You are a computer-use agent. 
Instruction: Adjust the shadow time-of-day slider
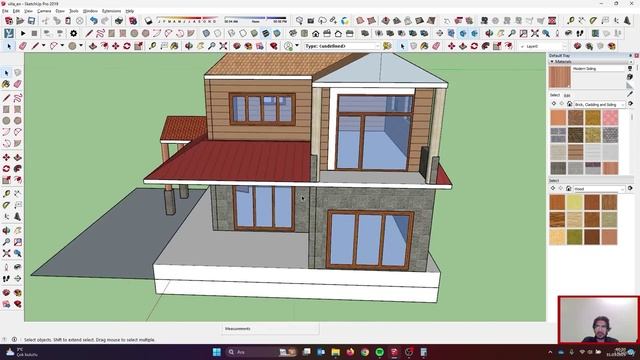(256, 20)
